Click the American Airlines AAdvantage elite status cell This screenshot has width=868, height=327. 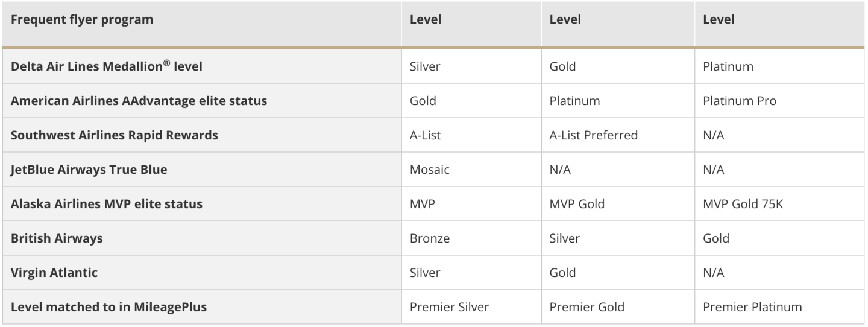pyautogui.click(x=139, y=101)
